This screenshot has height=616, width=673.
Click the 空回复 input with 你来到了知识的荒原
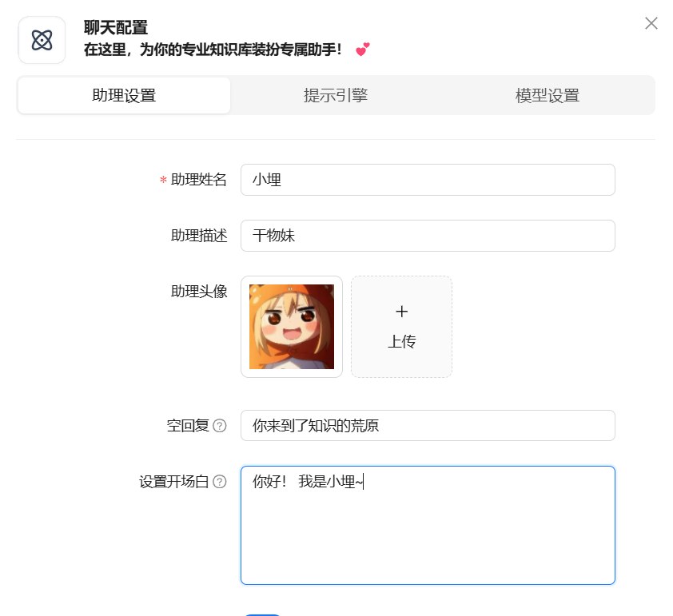click(x=428, y=426)
